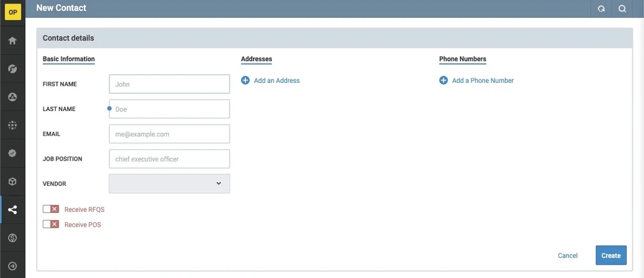Turn on the Receive POS toggle
Image resolution: width=644 pixels, height=278 pixels.
pos(51,224)
